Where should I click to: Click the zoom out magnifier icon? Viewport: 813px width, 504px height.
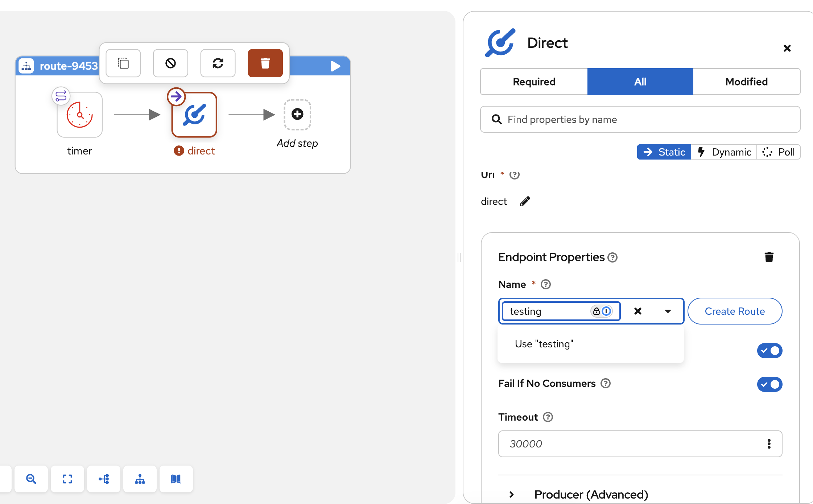point(31,479)
